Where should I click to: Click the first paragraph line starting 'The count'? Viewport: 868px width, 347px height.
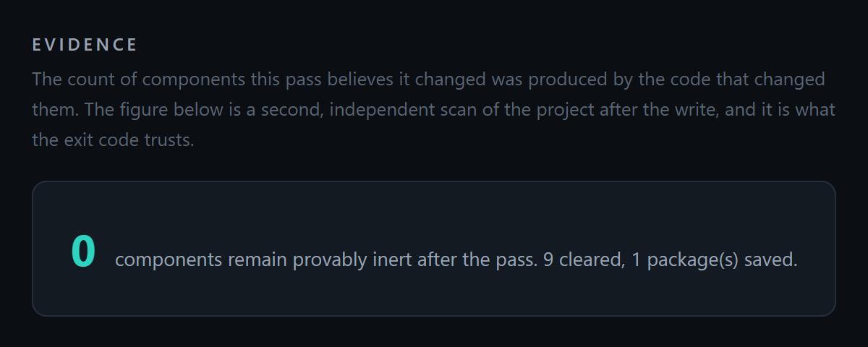(x=428, y=79)
